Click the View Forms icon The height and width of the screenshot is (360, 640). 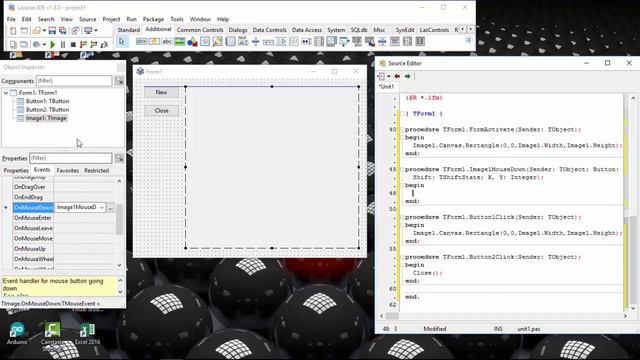click(x=24, y=44)
